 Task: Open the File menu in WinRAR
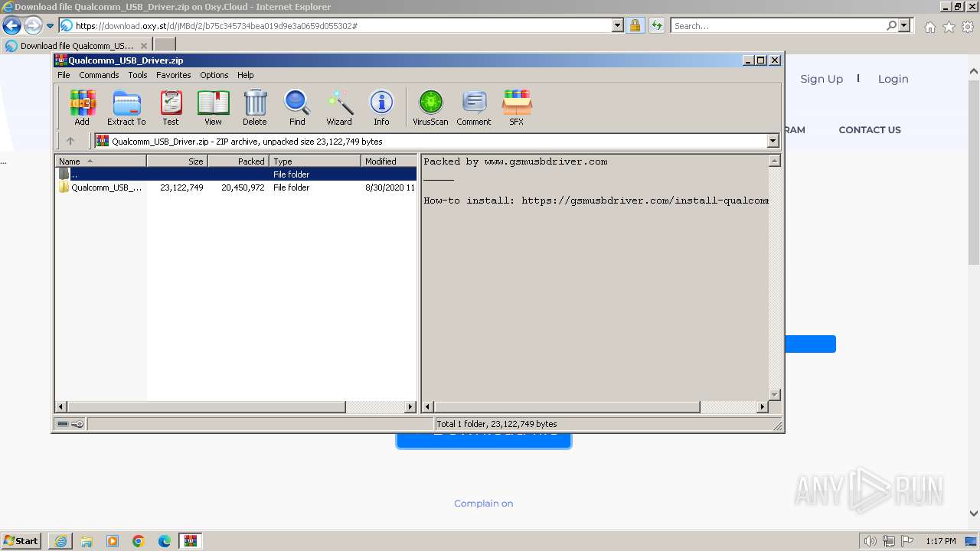coord(64,75)
